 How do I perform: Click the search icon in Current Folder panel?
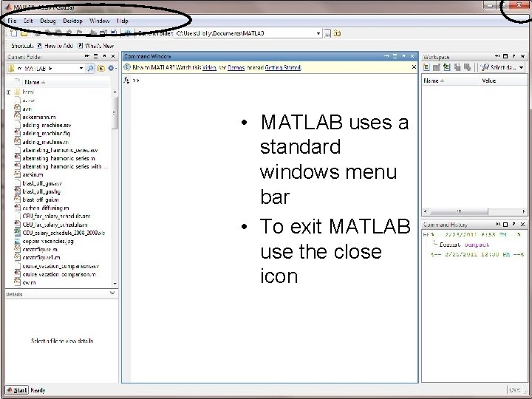point(90,68)
